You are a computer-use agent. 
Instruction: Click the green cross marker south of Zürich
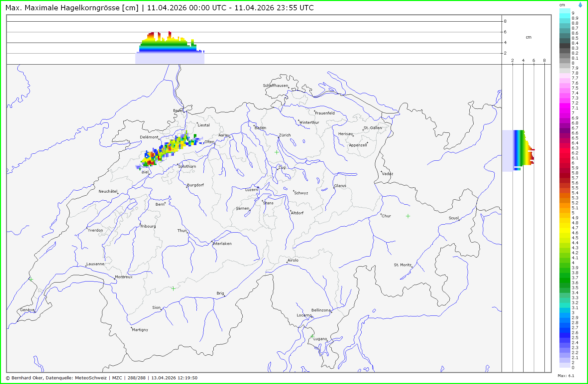click(277, 152)
